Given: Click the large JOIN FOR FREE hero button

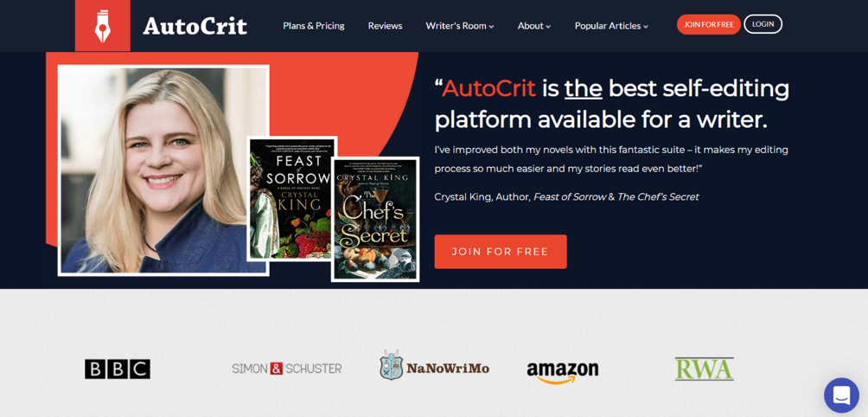Looking at the screenshot, I should [x=501, y=252].
